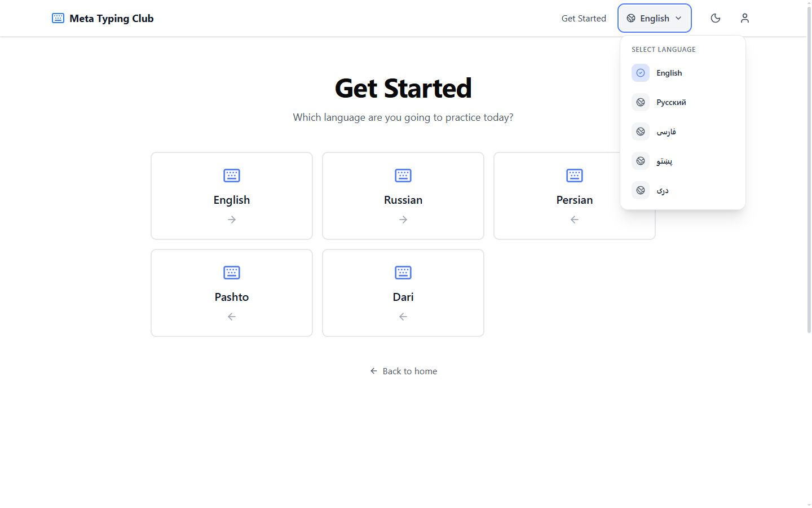Select English in the language menu
Viewport: 812px width, 508px height.
click(x=683, y=73)
